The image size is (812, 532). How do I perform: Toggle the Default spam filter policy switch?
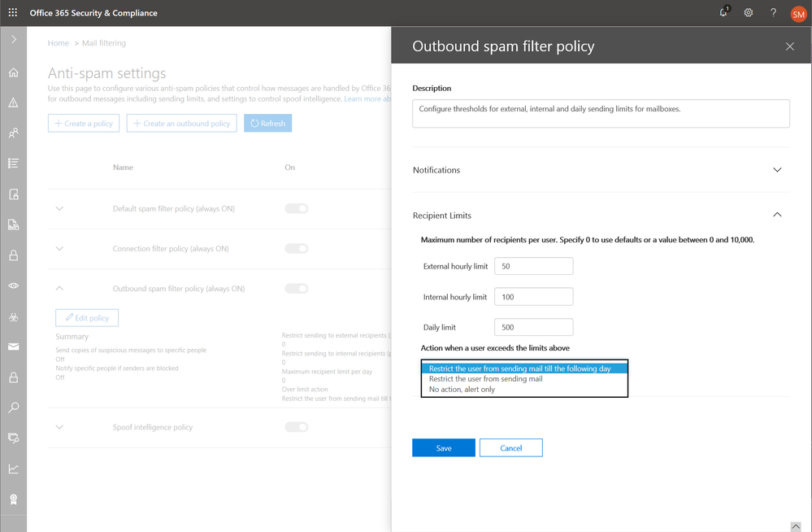[x=296, y=208]
